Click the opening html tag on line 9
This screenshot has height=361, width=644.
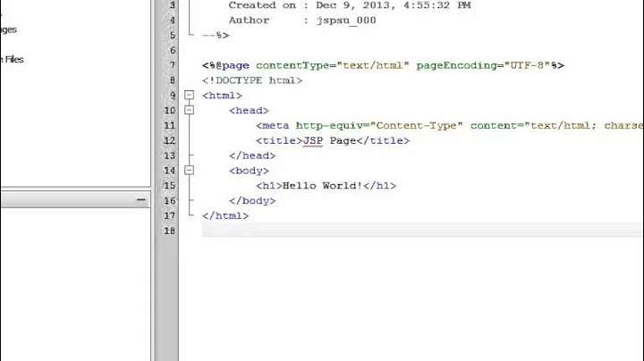(222, 96)
